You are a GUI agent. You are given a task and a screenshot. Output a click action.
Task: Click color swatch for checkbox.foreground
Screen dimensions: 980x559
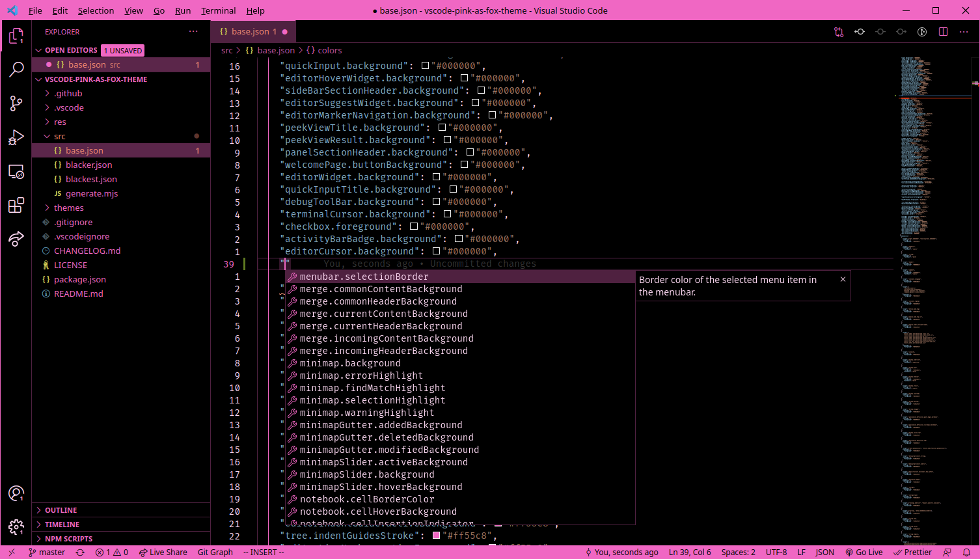pyautogui.click(x=414, y=226)
